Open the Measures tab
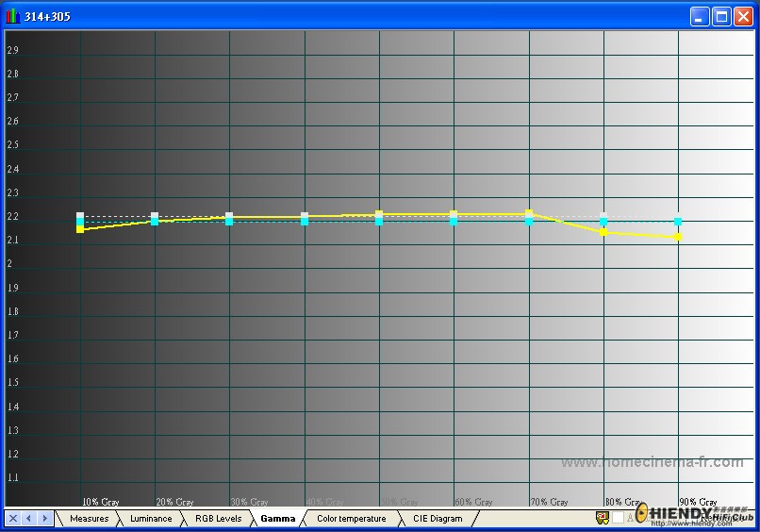 click(90, 519)
